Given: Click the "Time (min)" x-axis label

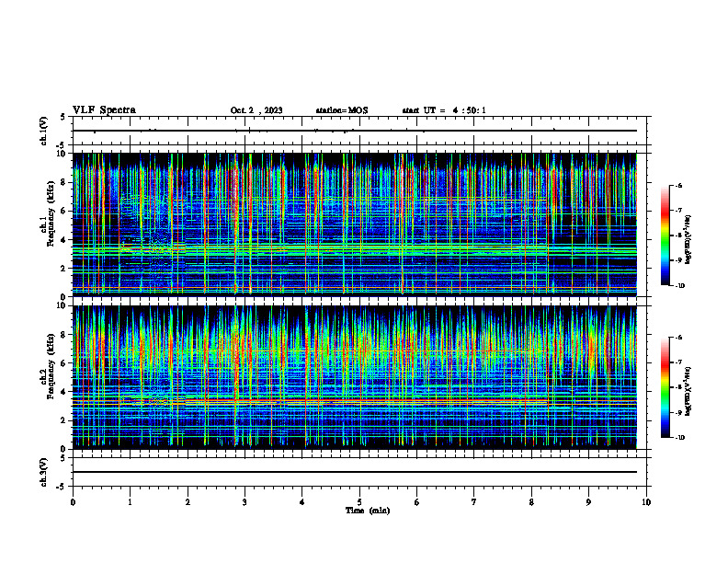Looking at the screenshot, I should [368, 511].
